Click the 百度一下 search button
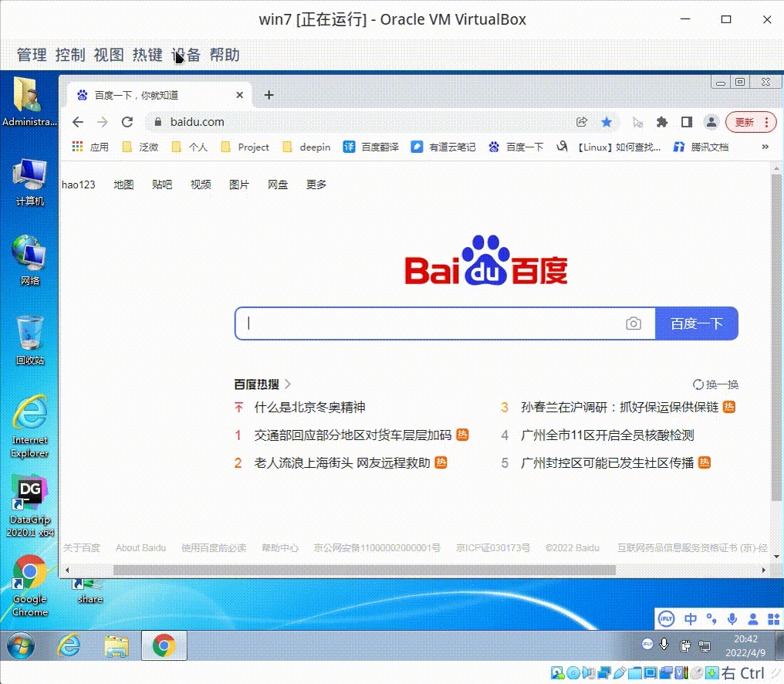This screenshot has width=784, height=684. (x=696, y=323)
